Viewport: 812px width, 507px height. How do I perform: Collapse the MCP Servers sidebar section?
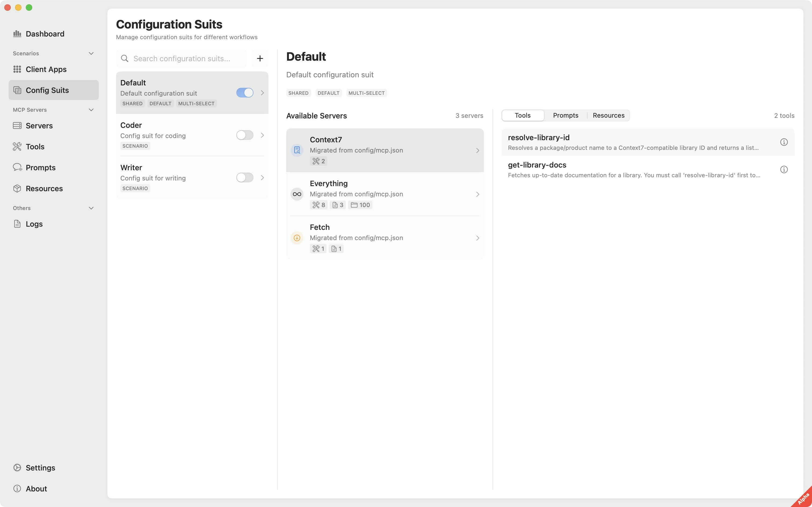click(91, 110)
